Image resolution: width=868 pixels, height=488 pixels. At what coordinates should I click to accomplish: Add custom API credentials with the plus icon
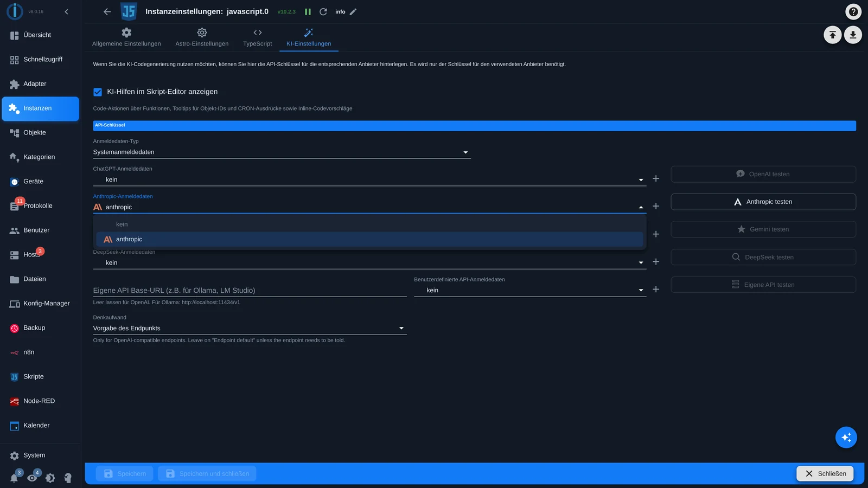pos(656,290)
